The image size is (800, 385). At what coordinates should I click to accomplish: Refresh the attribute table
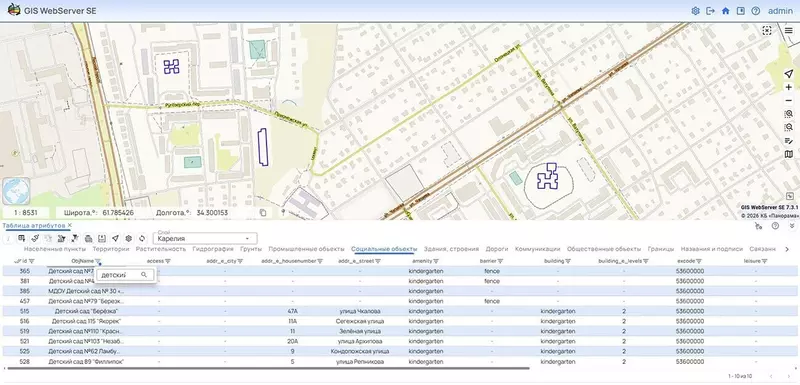click(142, 238)
